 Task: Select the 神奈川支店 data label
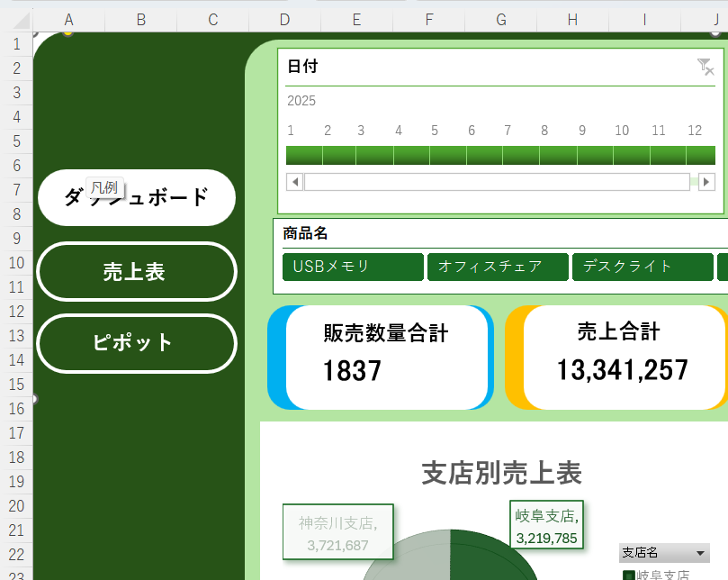(337, 533)
